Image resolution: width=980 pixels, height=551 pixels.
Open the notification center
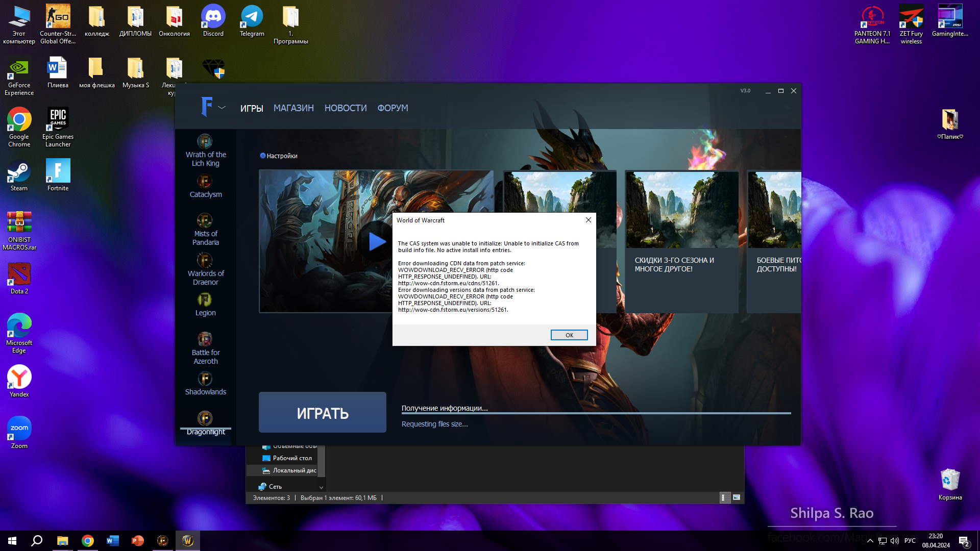click(x=964, y=541)
